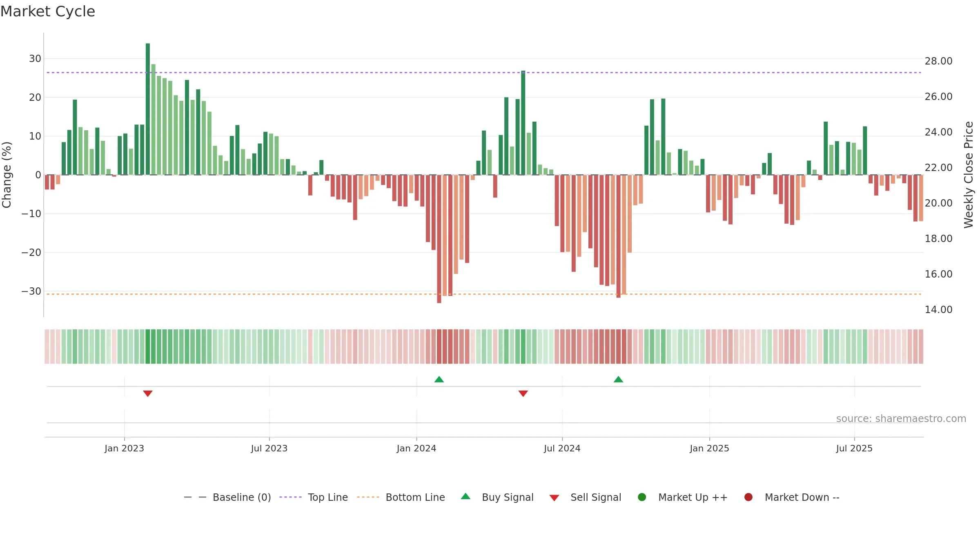Click the Jul 2024 axis label

(562, 448)
